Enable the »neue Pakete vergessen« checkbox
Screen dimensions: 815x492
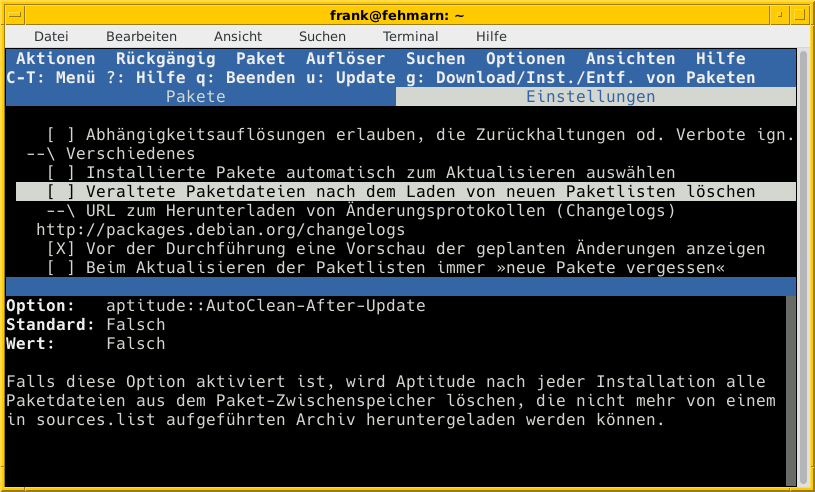[x=61, y=268]
